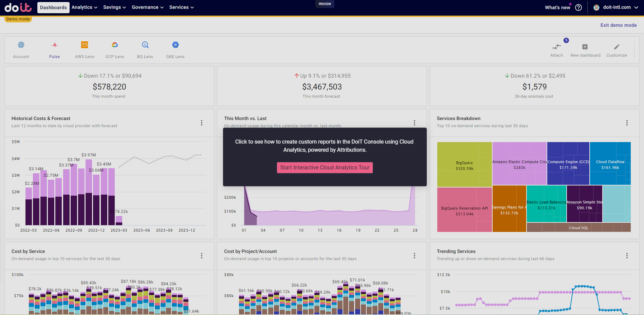644x315 pixels.
Task: Open the help question mark icon
Action: coord(578,7)
